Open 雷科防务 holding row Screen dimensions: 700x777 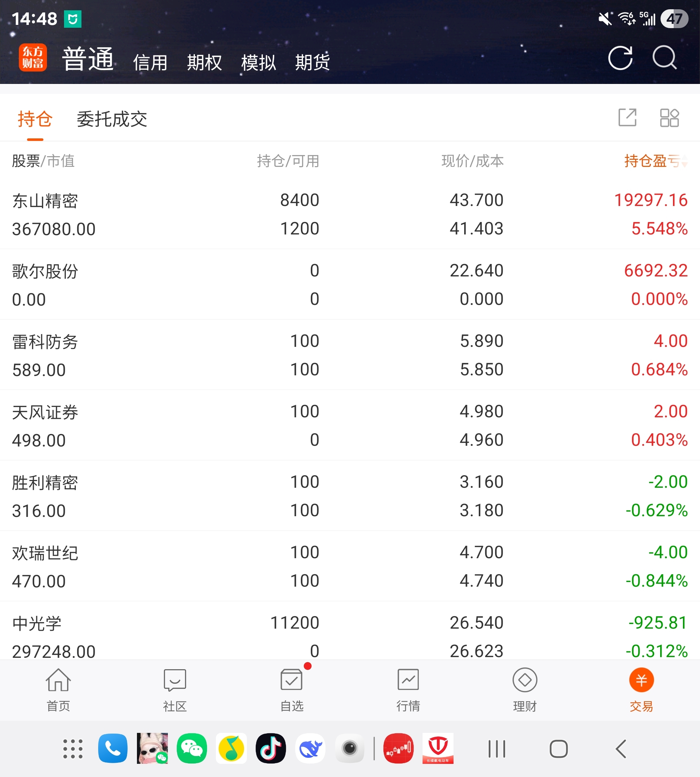click(350, 355)
